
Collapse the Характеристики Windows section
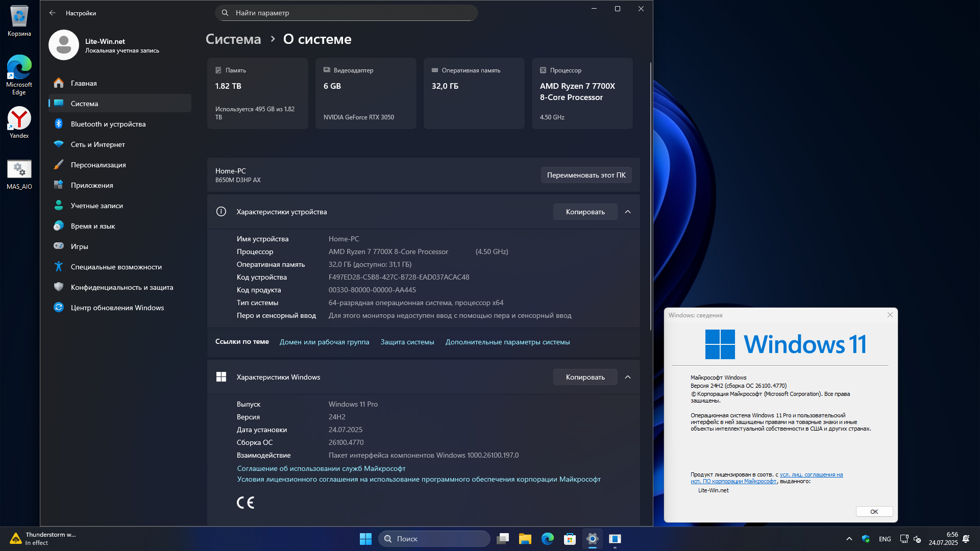(628, 377)
